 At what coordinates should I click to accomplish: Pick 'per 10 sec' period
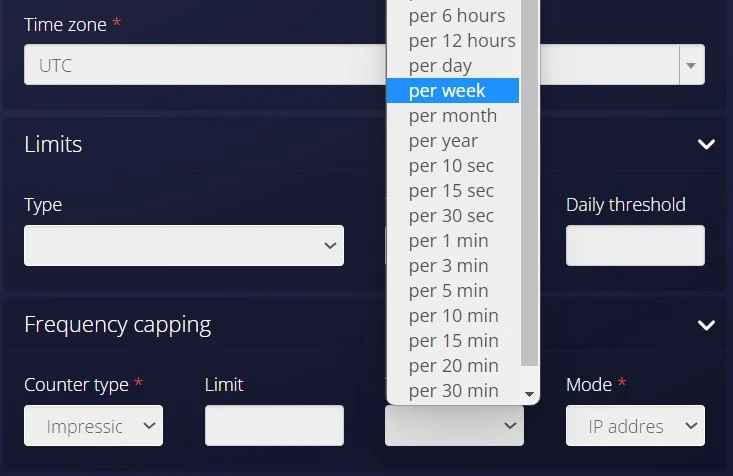point(451,166)
